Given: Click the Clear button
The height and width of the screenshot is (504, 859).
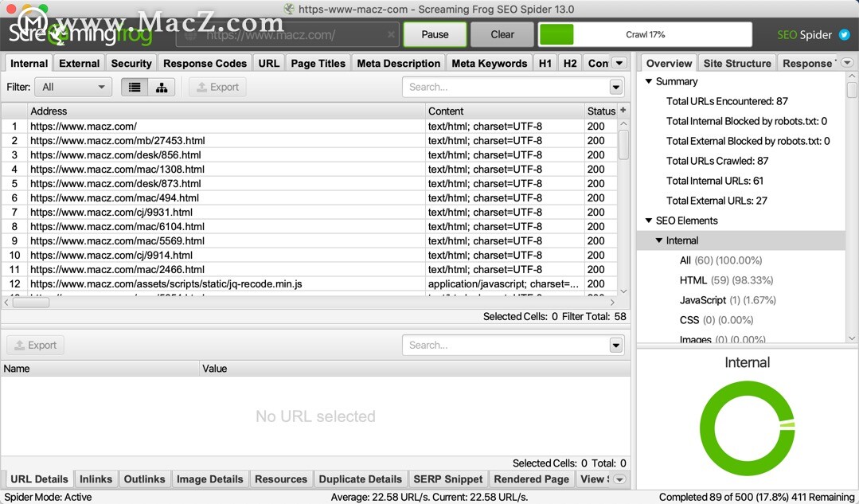Looking at the screenshot, I should [502, 34].
